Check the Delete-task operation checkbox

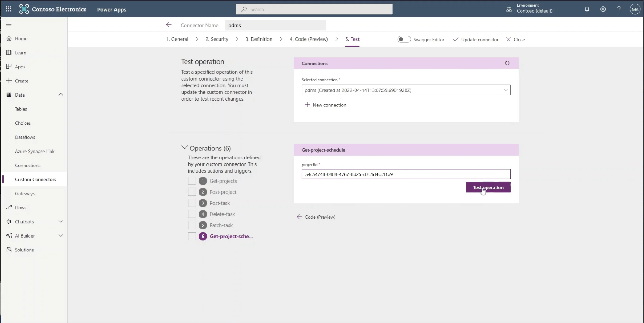(192, 214)
